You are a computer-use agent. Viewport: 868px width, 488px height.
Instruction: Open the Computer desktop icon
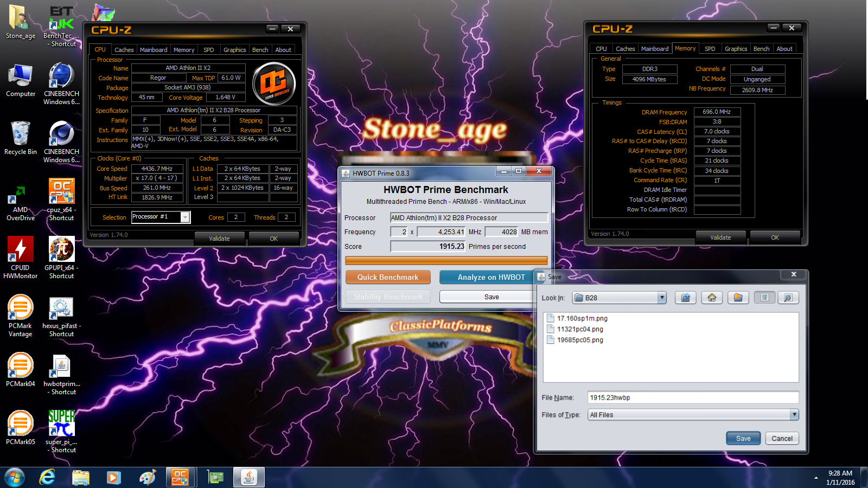(x=20, y=80)
